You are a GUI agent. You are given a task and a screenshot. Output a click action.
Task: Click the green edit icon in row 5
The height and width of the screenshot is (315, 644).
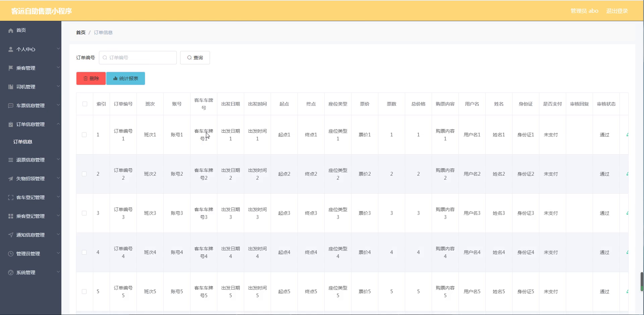tap(627, 292)
